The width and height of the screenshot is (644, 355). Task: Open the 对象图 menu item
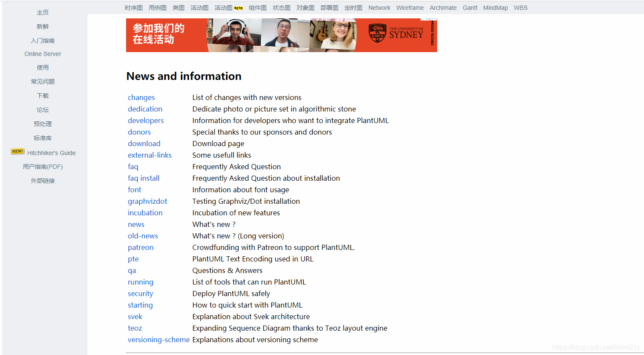pos(306,8)
